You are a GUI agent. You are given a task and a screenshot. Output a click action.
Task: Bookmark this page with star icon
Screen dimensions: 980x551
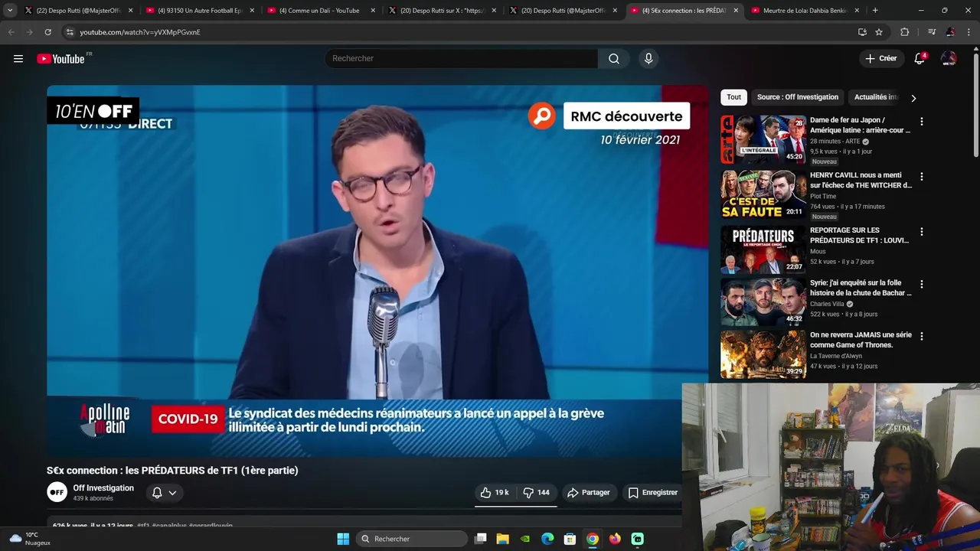tap(879, 32)
